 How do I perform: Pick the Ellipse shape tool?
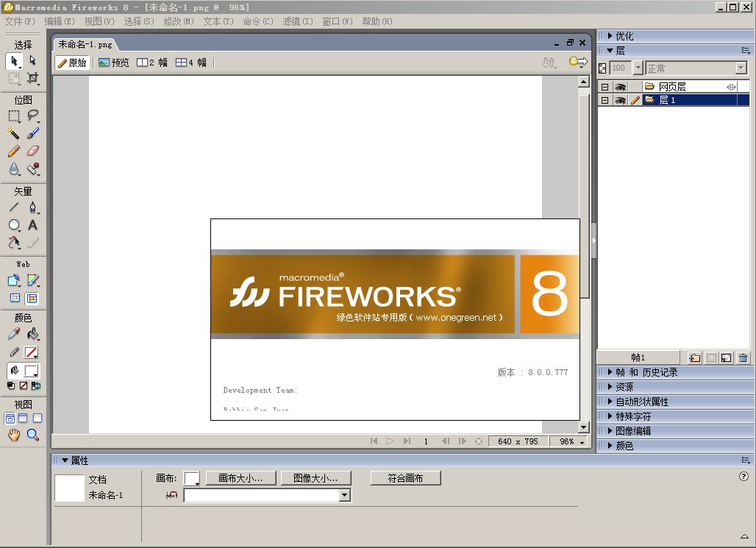14,225
